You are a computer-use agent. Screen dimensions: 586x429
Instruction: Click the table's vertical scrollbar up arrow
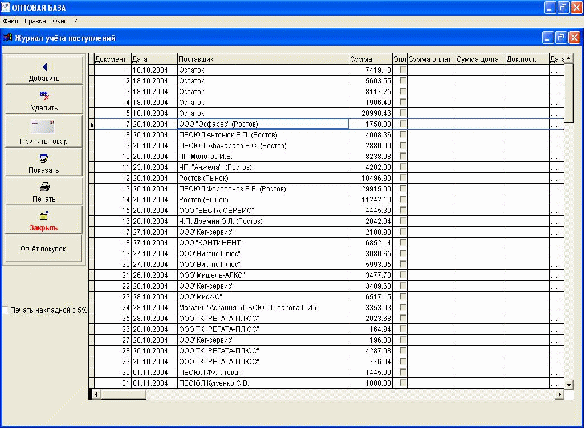tap(568, 58)
